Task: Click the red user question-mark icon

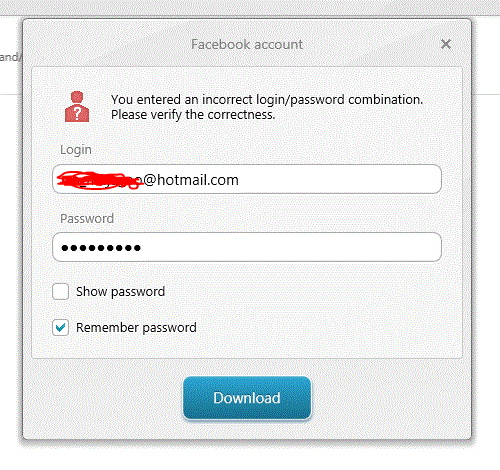Action: tap(77, 107)
